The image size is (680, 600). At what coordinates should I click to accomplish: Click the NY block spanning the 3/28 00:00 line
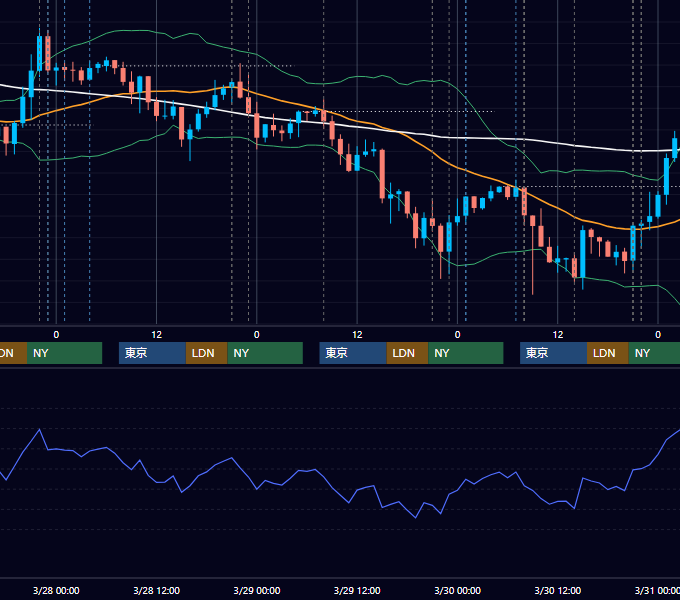click(x=64, y=353)
